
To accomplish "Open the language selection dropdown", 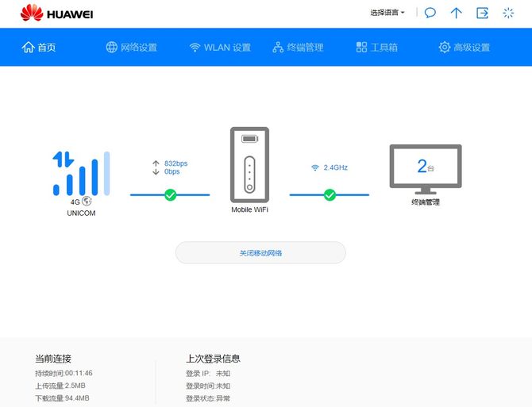I will click(387, 13).
